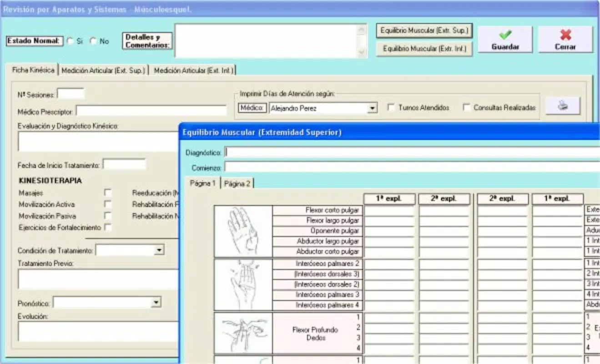
Task: Click the Equilibrio Muscular (Ext. Sup.) button
Action: [424, 31]
